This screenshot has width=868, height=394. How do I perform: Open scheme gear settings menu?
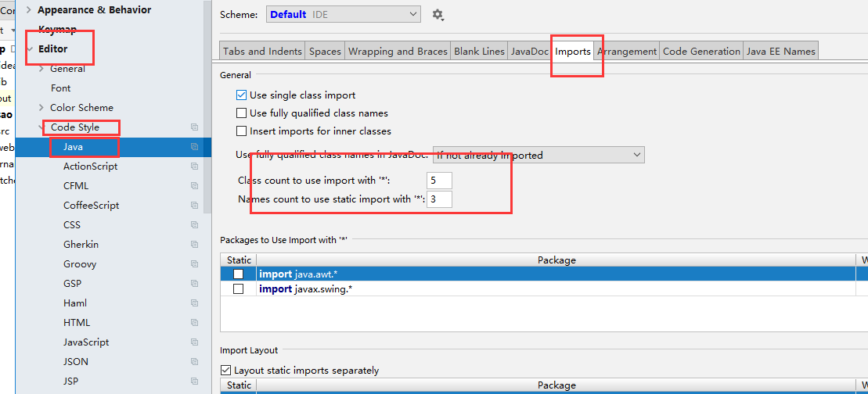tap(438, 15)
